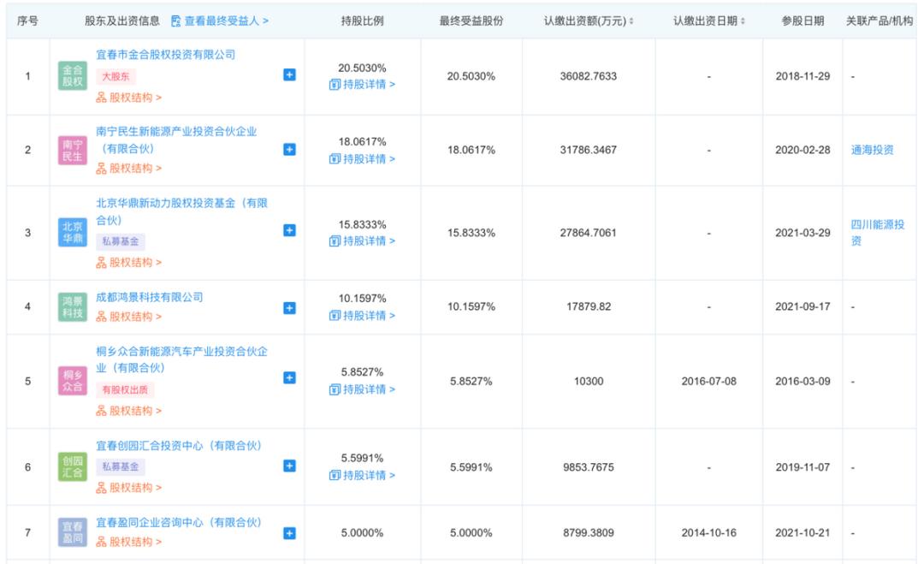Open 查看最终受益人 link in header
924x564 pixels.
[220, 21]
